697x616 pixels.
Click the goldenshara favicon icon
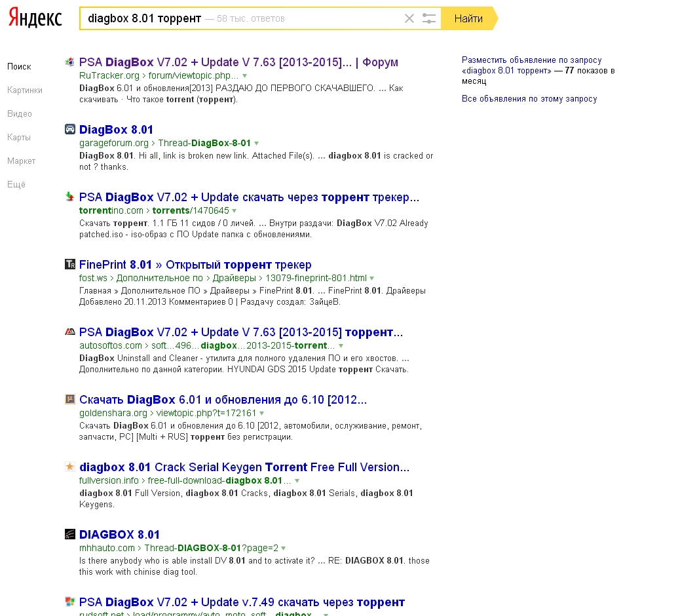[x=70, y=399]
